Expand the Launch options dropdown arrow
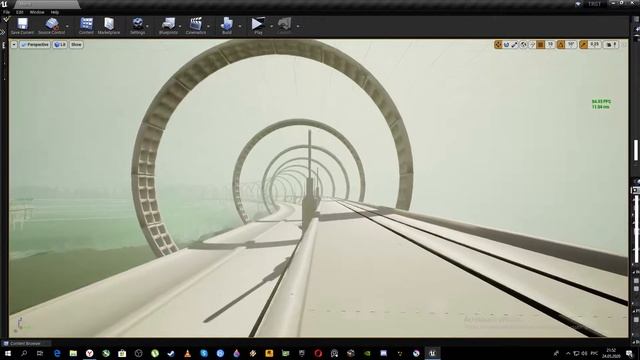This screenshot has width=640, height=360. (x=298, y=26)
